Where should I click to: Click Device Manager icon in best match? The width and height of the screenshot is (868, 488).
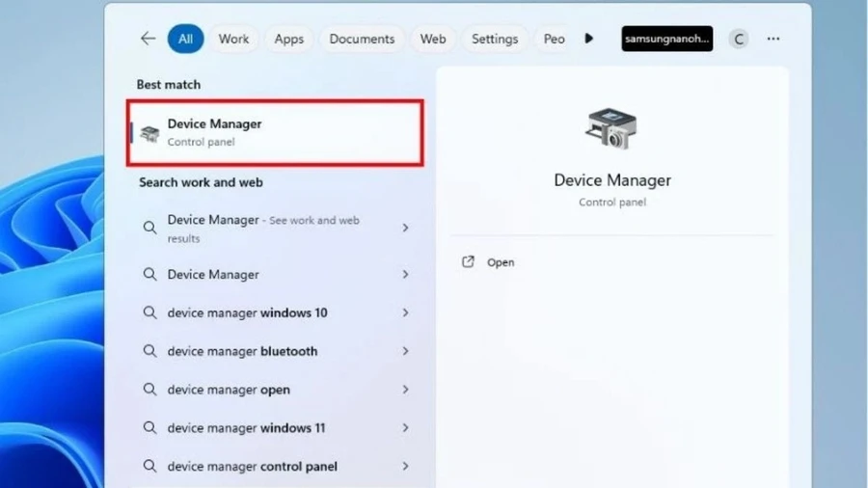149,133
